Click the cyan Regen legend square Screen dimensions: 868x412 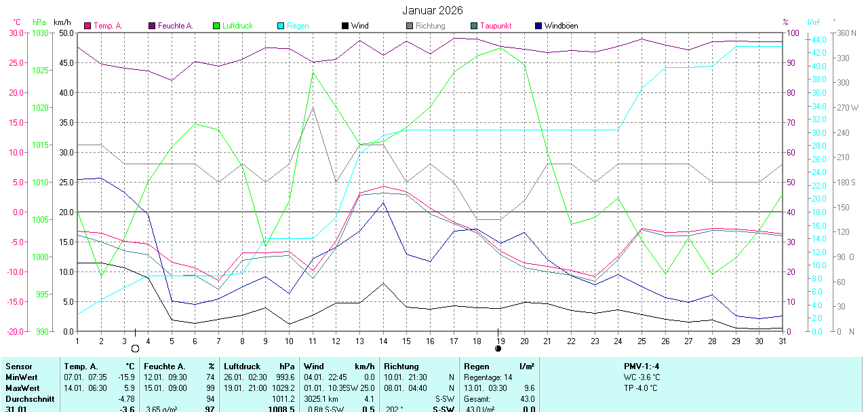pos(281,26)
